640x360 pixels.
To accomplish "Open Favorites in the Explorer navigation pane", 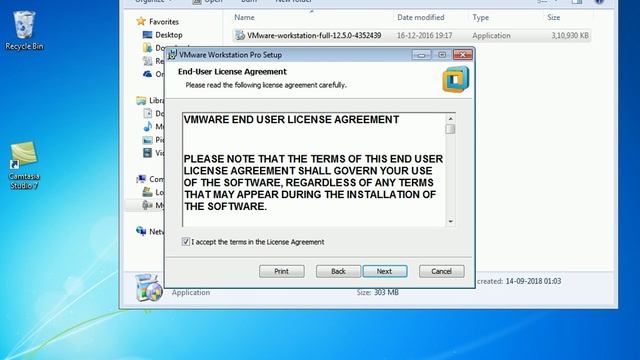I will pyautogui.click(x=164, y=22).
